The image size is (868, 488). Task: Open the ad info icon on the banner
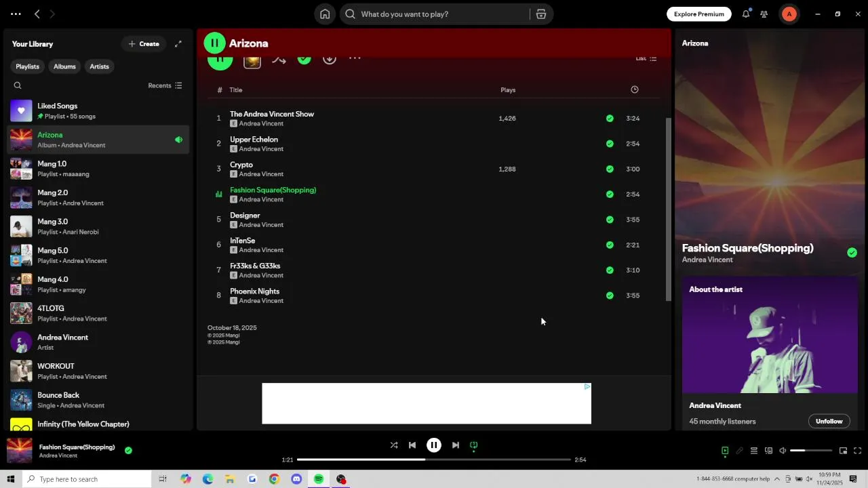tap(587, 386)
